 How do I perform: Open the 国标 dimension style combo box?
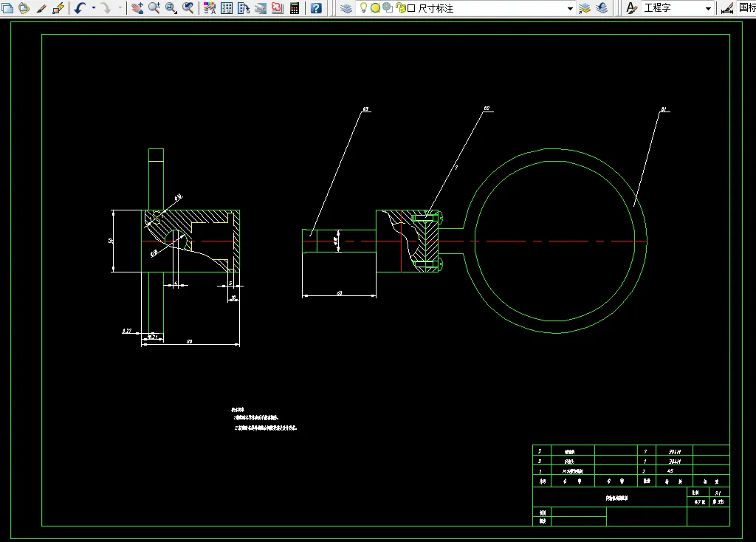click(x=747, y=7)
